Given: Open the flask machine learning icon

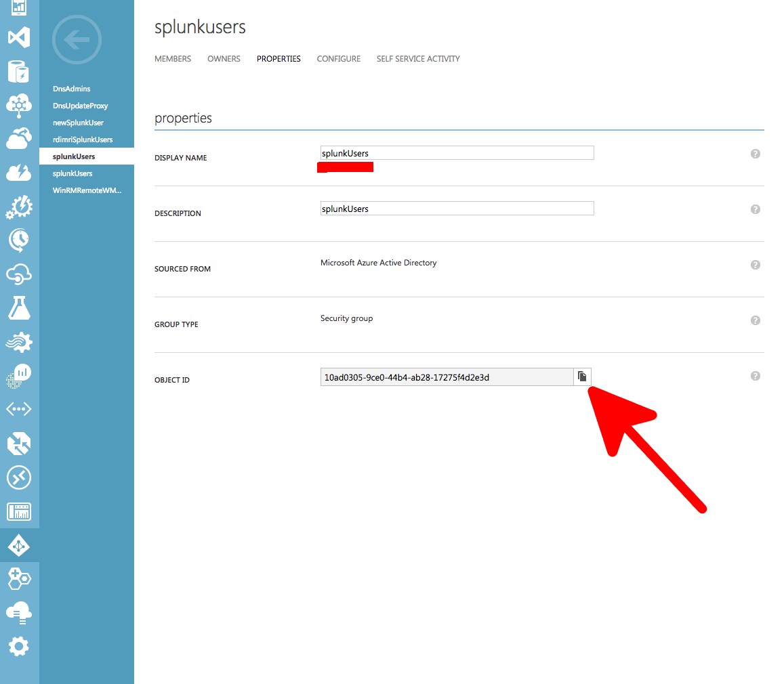Looking at the screenshot, I should 19,307.
